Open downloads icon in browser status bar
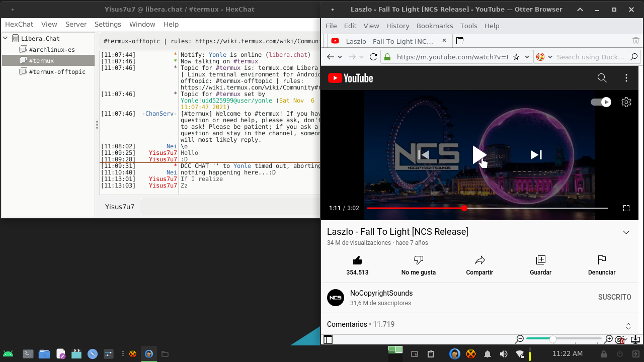 pyautogui.click(x=635, y=339)
